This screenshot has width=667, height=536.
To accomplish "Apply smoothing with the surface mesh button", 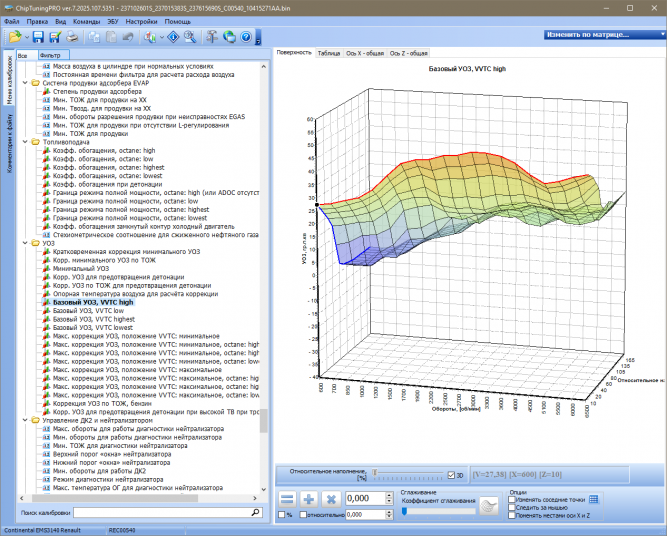I will tap(489, 506).
